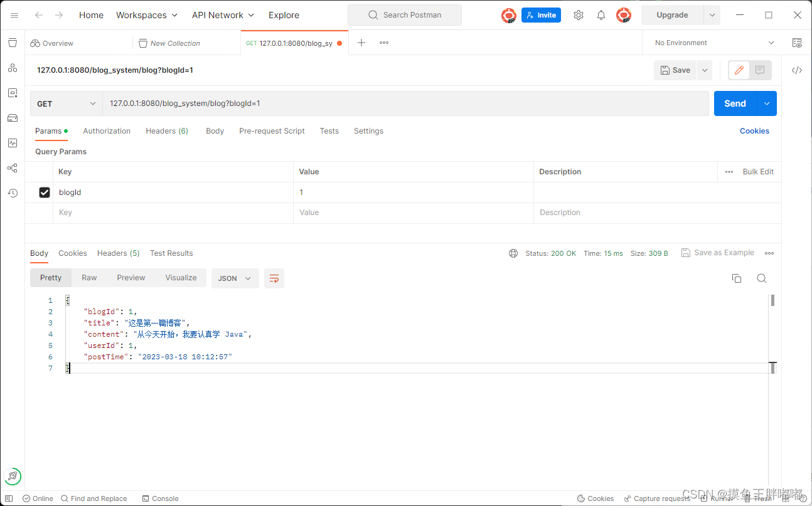
Task: Click the user avatar beside the Upgrade button
Action: pos(624,15)
